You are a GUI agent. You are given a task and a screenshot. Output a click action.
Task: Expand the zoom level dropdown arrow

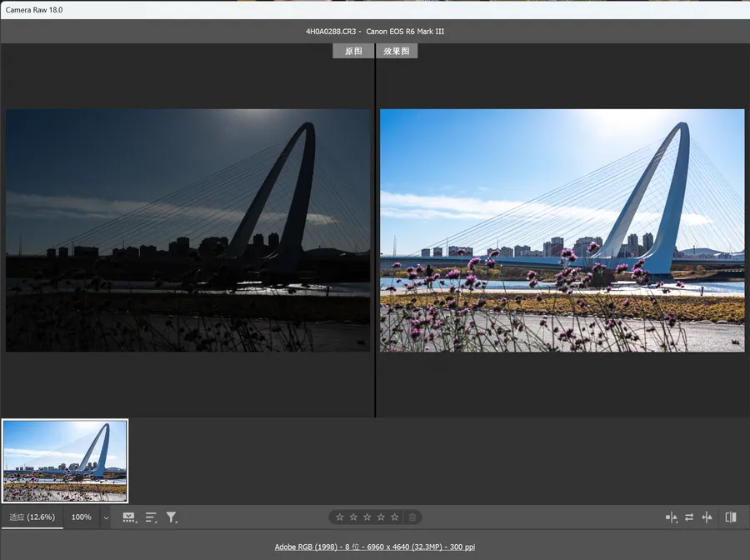click(105, 517)
